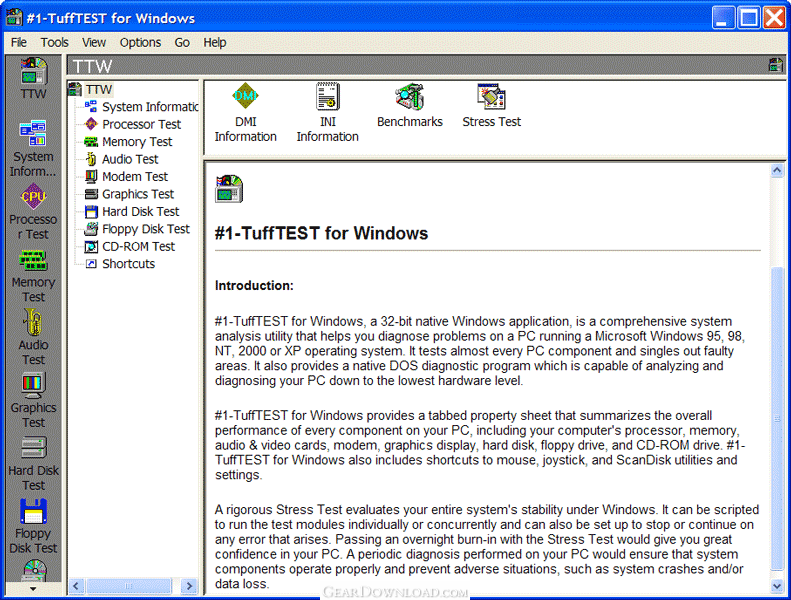Open the Options menu
The image size is (791, 600).
tap(140, 42)
